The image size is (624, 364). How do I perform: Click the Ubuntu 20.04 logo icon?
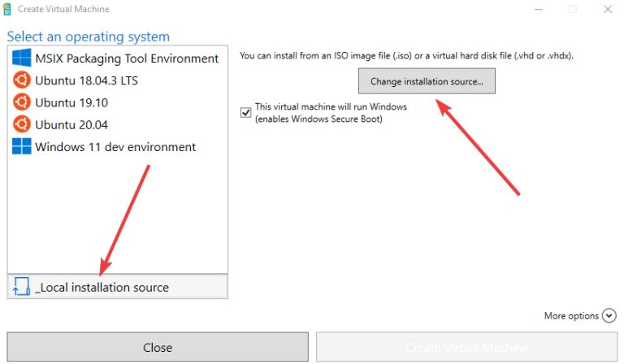coord(21,124)
